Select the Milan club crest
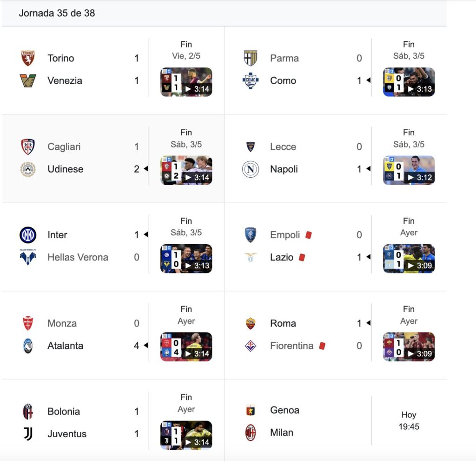Screen dimensions: 476x461 (x=251, y=433)
